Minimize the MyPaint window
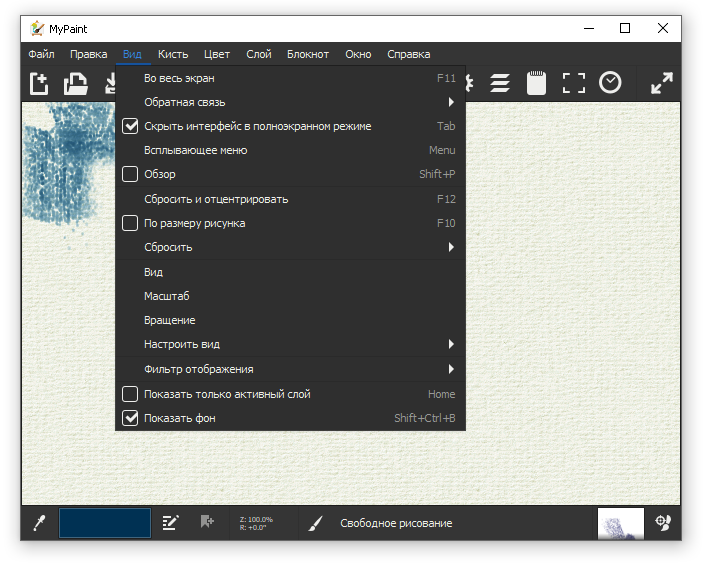This screenshot has width=727, height=566. (589, 29)
